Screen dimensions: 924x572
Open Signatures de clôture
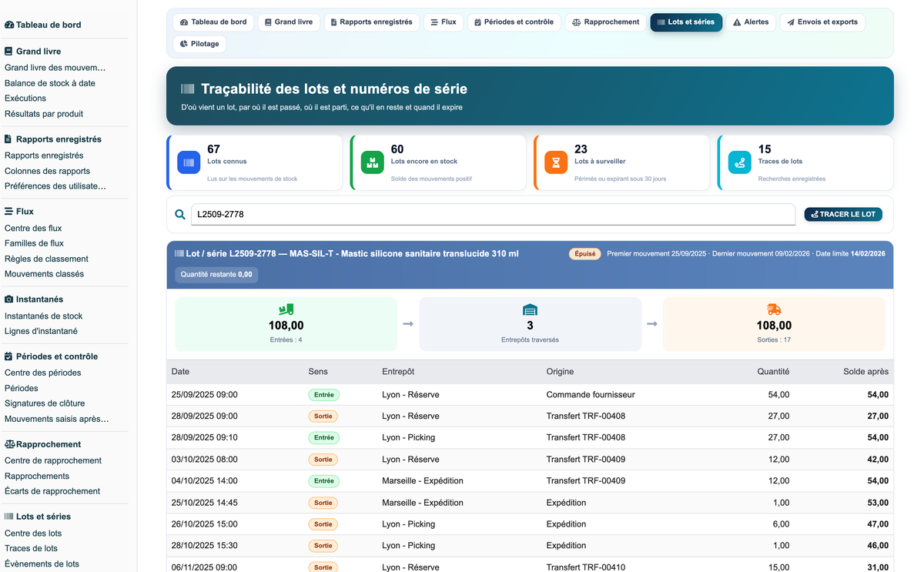45,403
